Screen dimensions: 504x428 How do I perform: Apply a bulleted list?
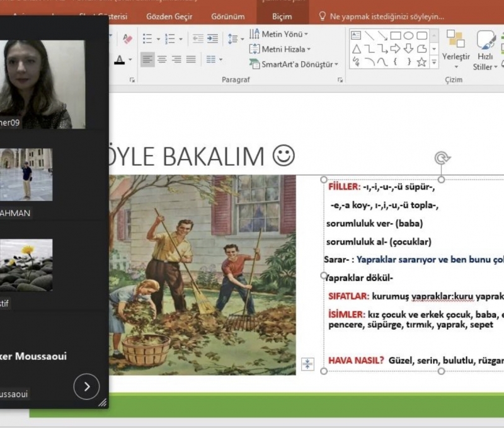click(x=147, y=39)
